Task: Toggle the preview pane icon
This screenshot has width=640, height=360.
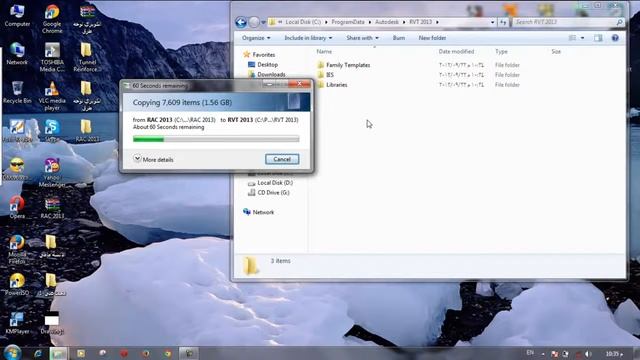Action: (x=598, y=38)
